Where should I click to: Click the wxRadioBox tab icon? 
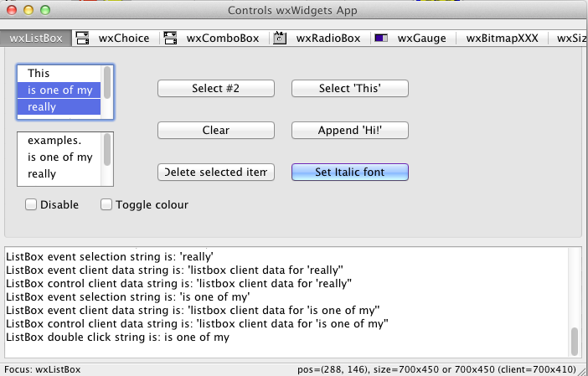pyautogui.click(x=280, y=39)
